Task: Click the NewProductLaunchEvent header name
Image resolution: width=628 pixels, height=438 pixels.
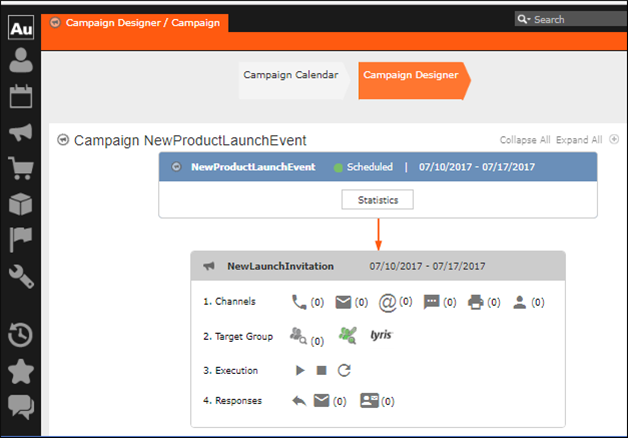Action: point(253,167)
